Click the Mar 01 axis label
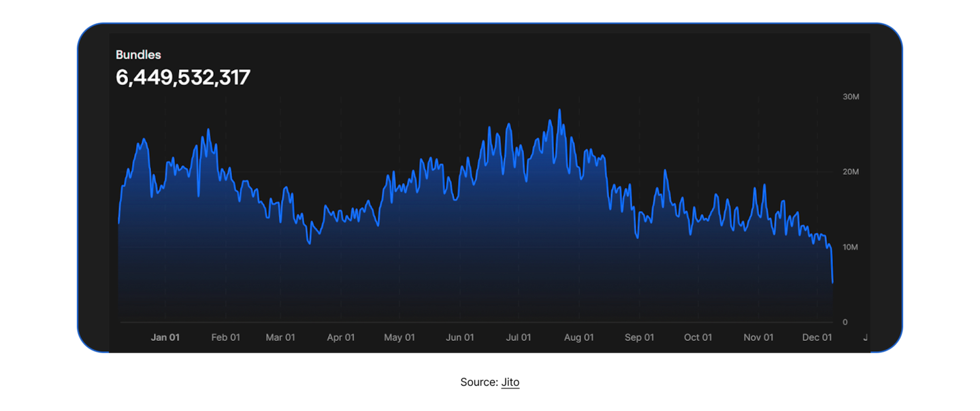The width and height of the screenshot is (980, 411). [280, 338]
